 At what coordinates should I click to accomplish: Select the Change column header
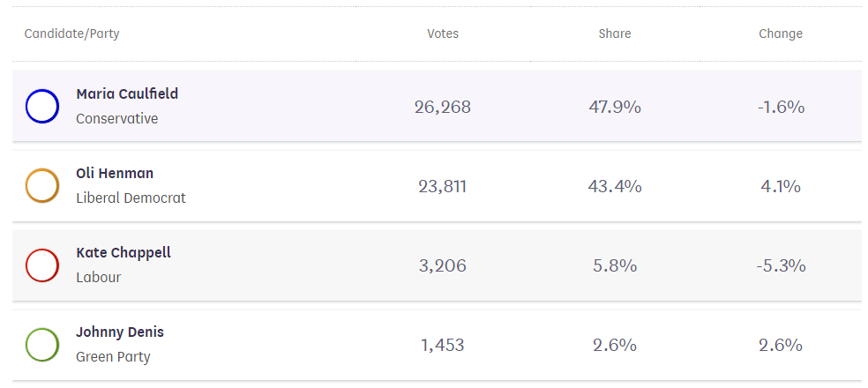tap(781, 34)
